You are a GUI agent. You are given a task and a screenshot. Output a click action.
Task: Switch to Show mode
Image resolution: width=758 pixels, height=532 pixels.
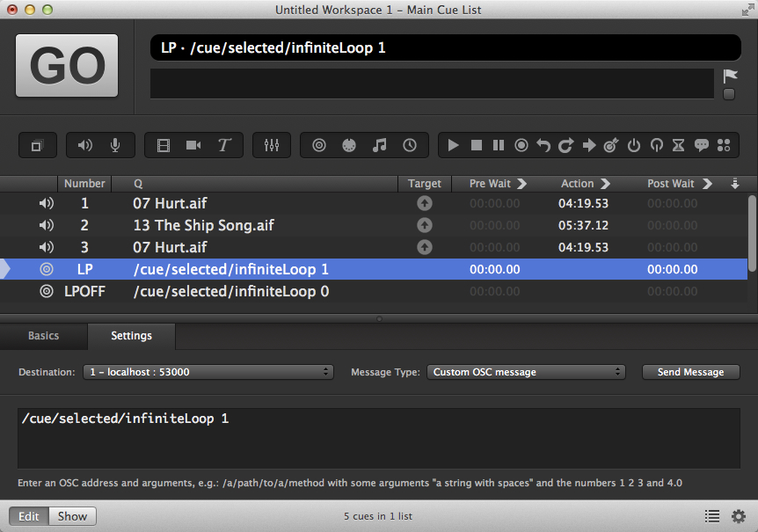coord(72,516)
